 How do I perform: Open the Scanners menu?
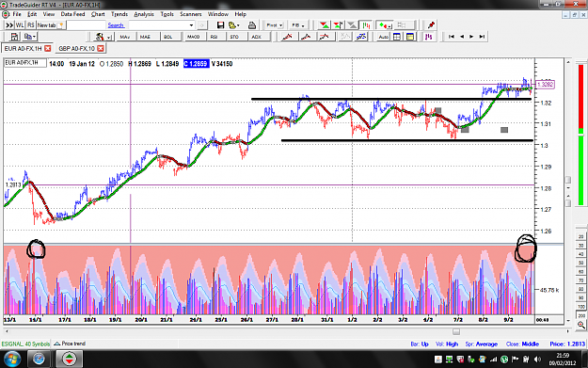pyautogui.click(x=191, y=14)
